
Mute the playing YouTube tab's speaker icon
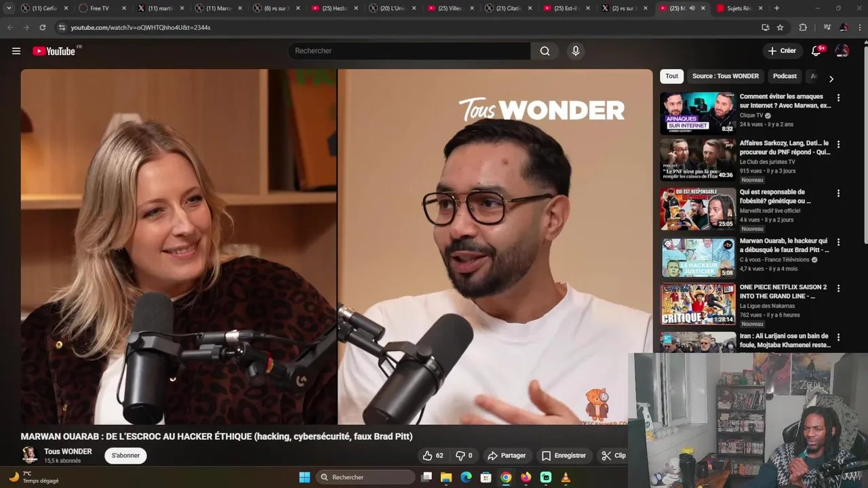click(x=692, y=8)
